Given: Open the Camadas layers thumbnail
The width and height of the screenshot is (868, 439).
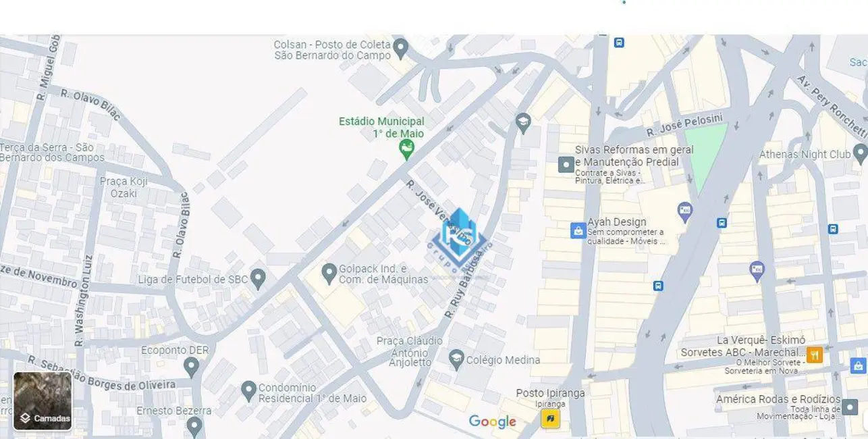Looking at the screenshot, I should [x=43, y=401].
